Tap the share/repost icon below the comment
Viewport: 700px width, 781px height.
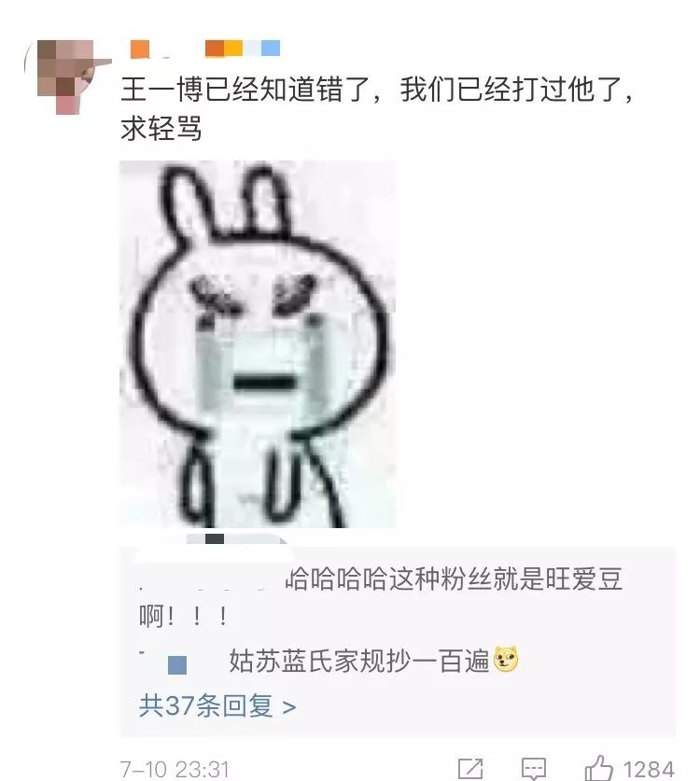coord(470,769)
